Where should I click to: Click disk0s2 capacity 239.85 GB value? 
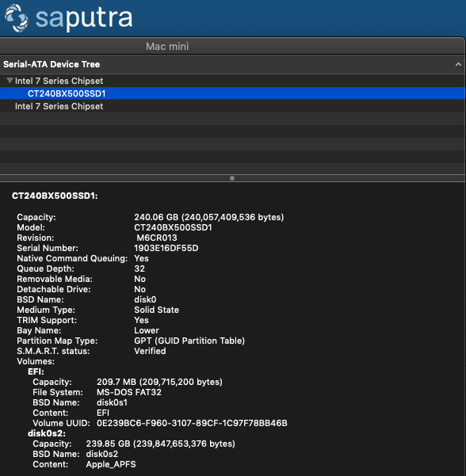160,444
